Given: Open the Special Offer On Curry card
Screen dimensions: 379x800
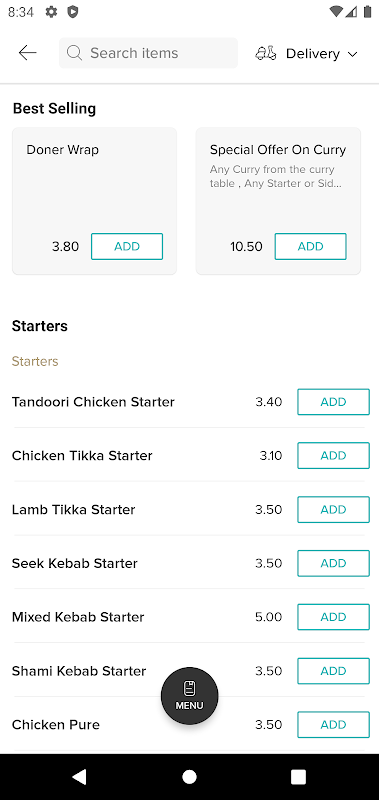Looking at the screenshot, I should (x=279, y=201).
